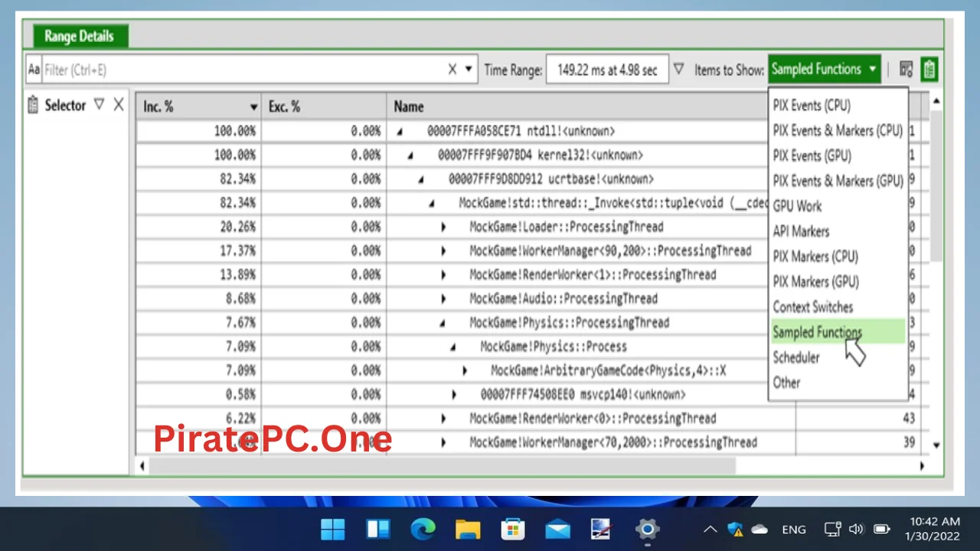Open the time range funnel filter icon
The image size is (980, 551).
pos(678,69)
